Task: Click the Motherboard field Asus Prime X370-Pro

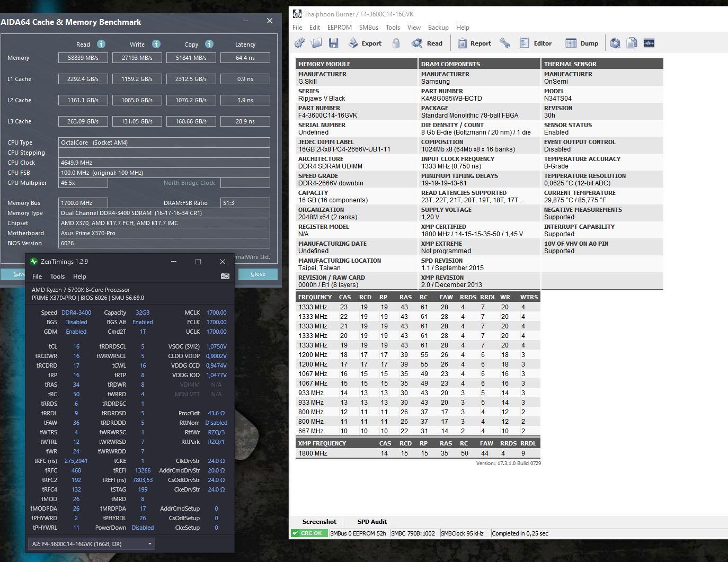Action: pos(164,233)
